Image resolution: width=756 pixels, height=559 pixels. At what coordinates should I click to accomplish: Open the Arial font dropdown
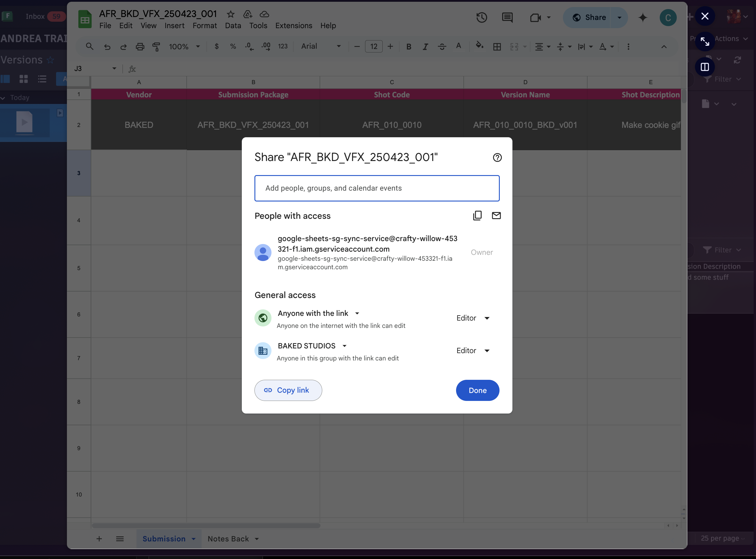pos(320,46)
